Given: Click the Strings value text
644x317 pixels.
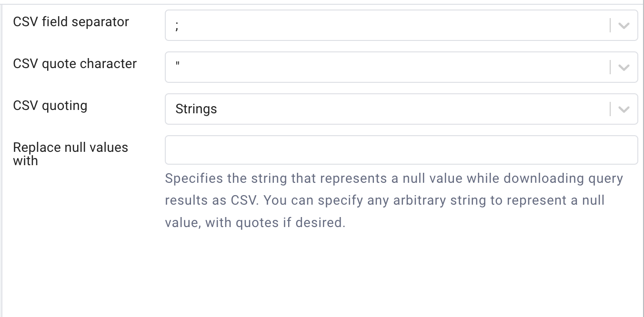Looking at the screenshot, I should 196,109.
